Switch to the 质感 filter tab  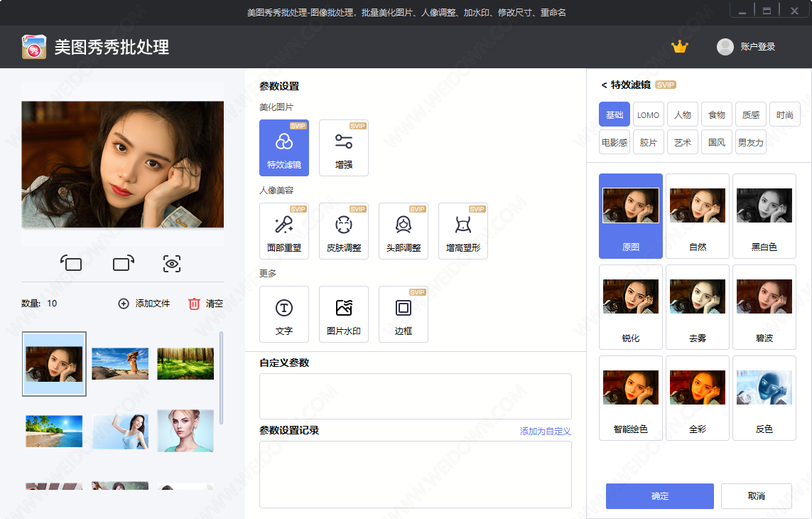[751, 114]
